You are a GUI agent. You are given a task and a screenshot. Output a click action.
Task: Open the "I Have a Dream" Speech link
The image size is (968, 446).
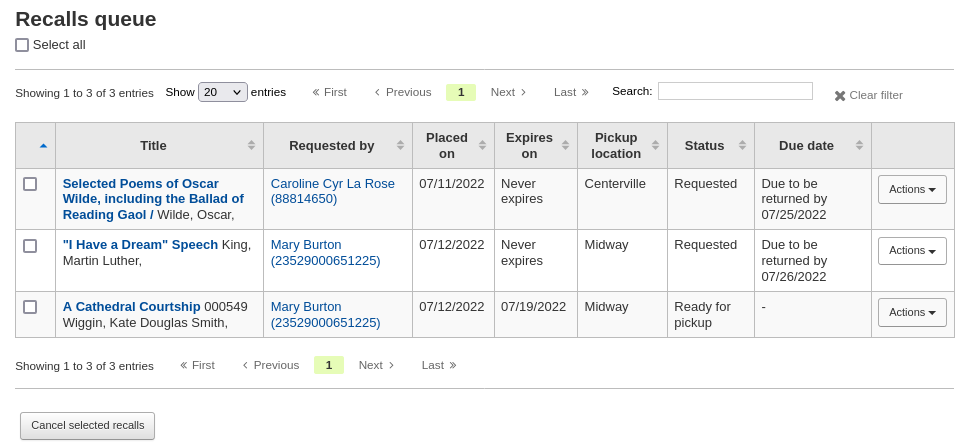pos(140,245)
